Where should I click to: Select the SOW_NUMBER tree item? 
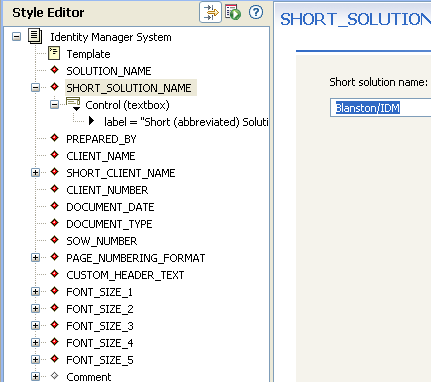(x=102, y=241)
